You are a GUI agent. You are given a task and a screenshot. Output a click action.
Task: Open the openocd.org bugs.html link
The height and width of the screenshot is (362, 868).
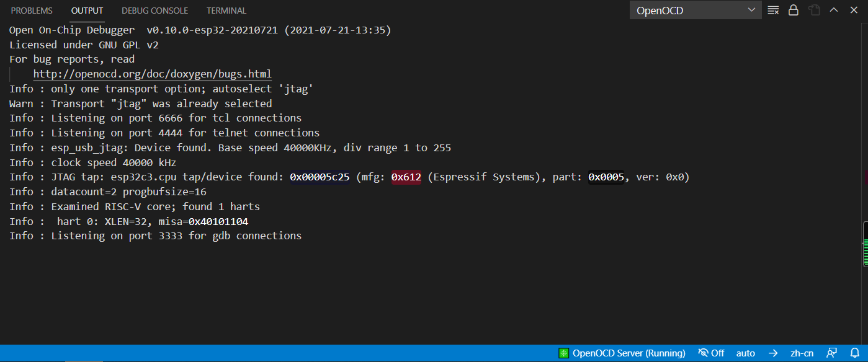(x=153, y=73)
